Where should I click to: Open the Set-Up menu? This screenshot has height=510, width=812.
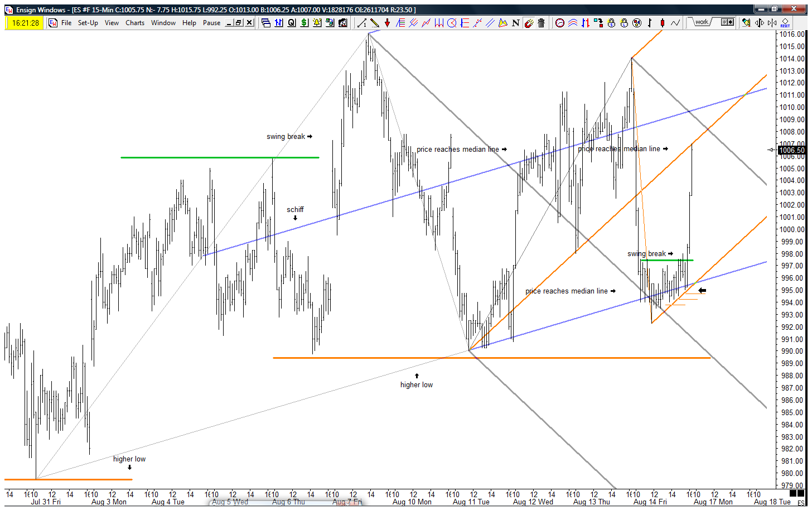(x=88, y=23)
